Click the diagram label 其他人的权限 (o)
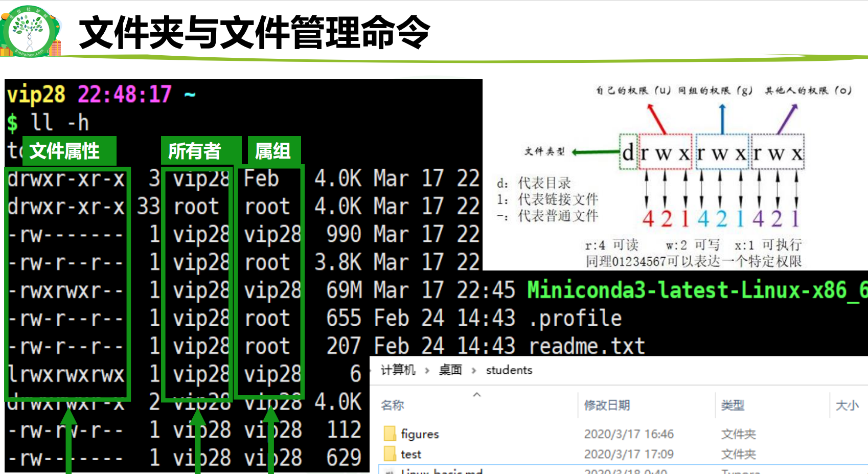This screenshot has height=474, width=868. click(x=808, y=91)
